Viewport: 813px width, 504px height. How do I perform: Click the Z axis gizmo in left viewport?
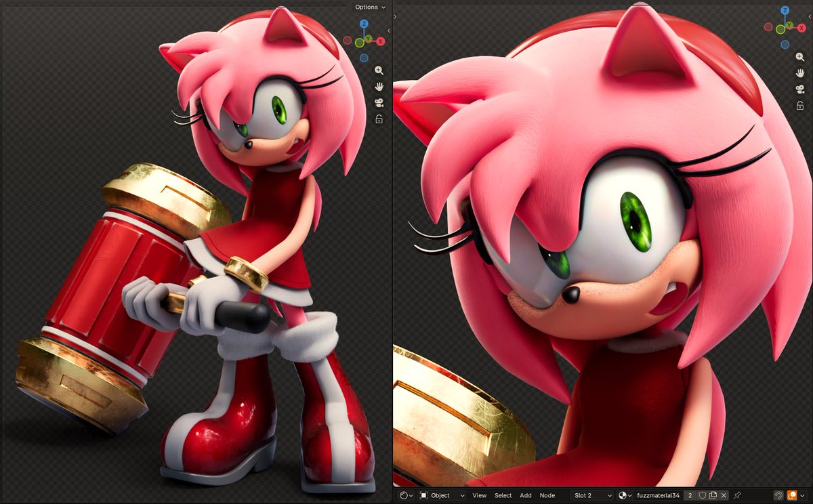364,24
